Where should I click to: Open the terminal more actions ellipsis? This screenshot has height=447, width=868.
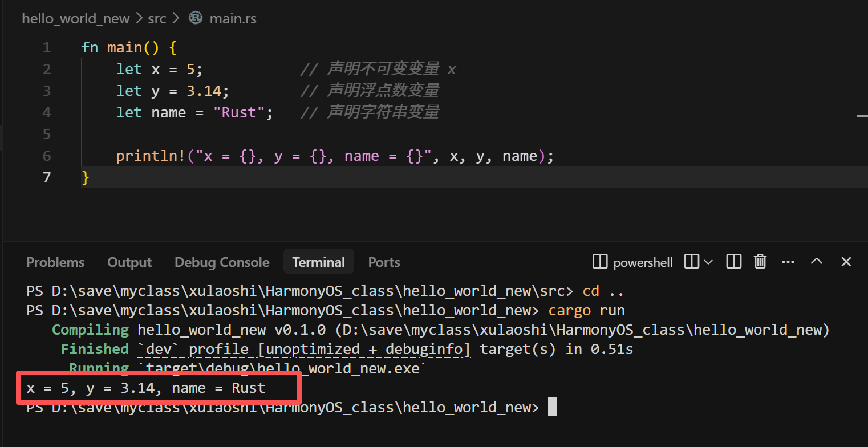(788, 262)
